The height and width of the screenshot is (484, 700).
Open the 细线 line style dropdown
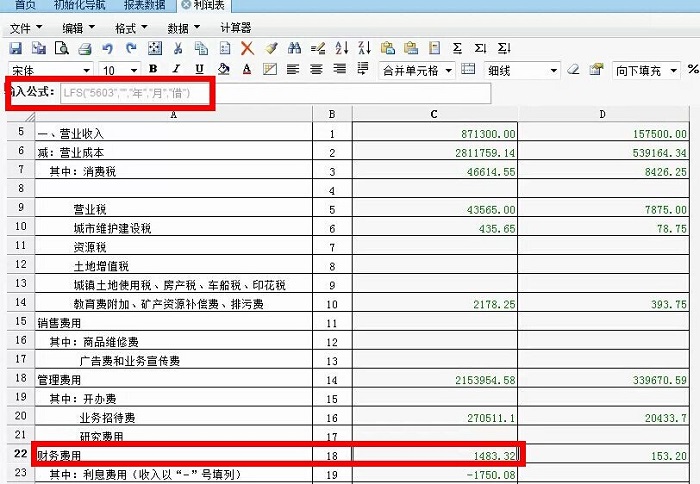[x=554, y=71]
